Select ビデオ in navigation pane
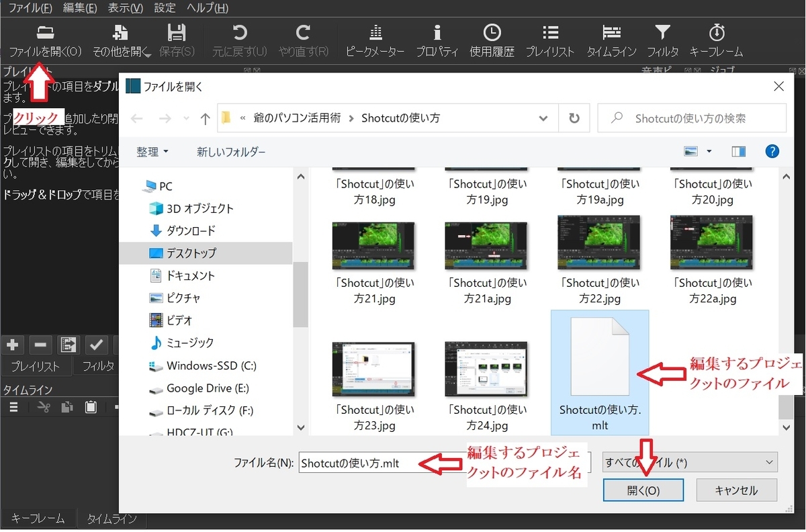This screenshot has width=806, height=532. coord(179,320)
